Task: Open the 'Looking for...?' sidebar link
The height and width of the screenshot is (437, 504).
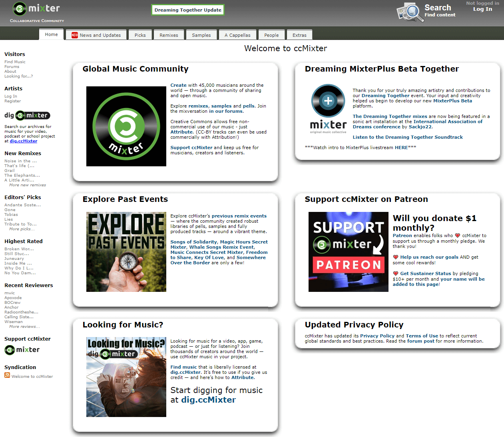Action: coord(19,76)
